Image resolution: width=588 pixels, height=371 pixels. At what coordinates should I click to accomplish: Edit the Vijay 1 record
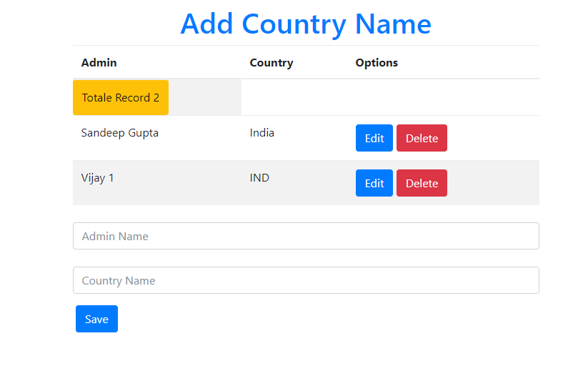[374, 183]
